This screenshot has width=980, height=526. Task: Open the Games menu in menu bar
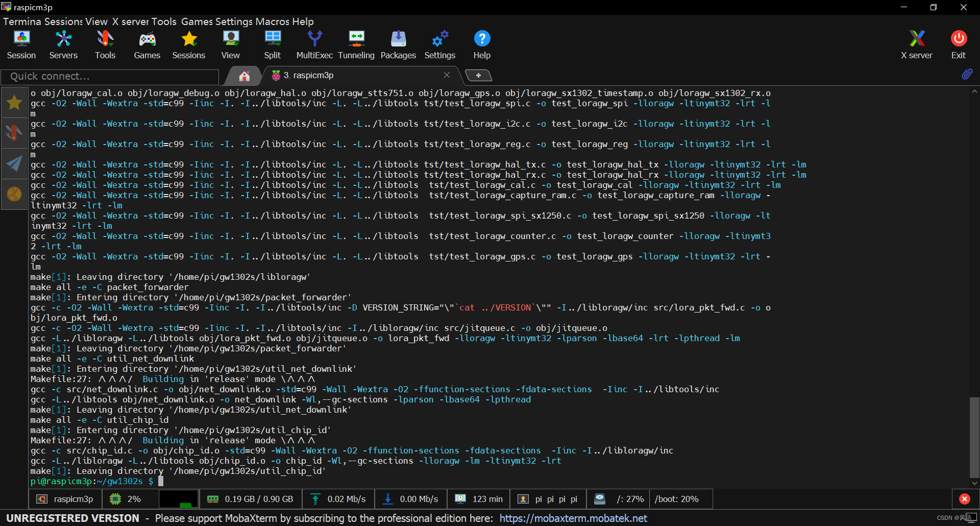tap(197, 21)
